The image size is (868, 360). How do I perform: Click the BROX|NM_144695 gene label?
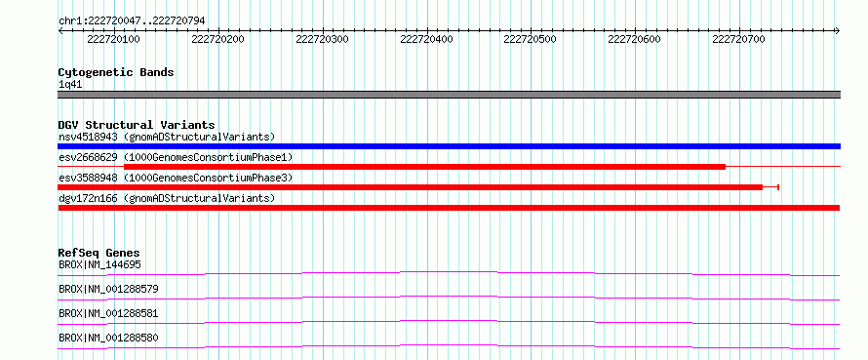tap(99, 264)
